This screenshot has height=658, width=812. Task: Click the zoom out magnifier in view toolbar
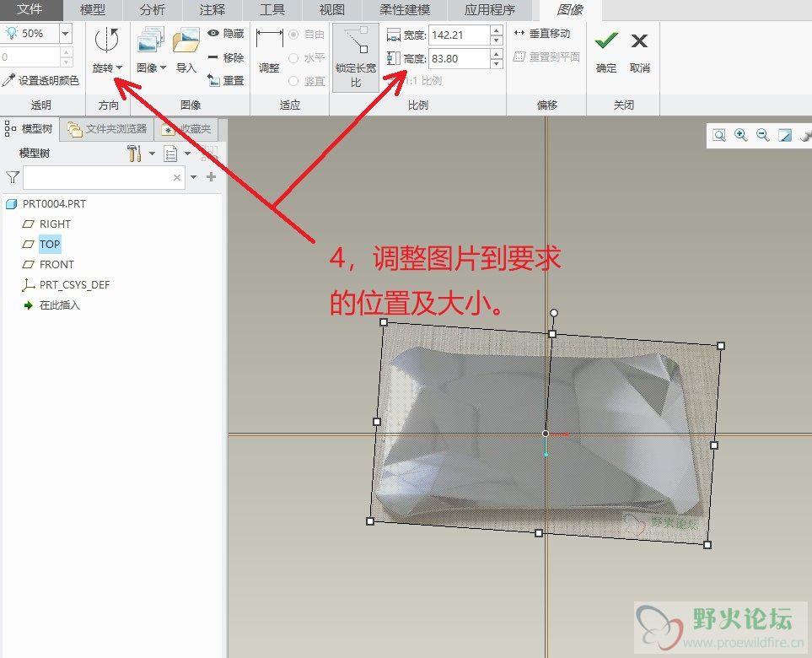(x=763, y=135)
